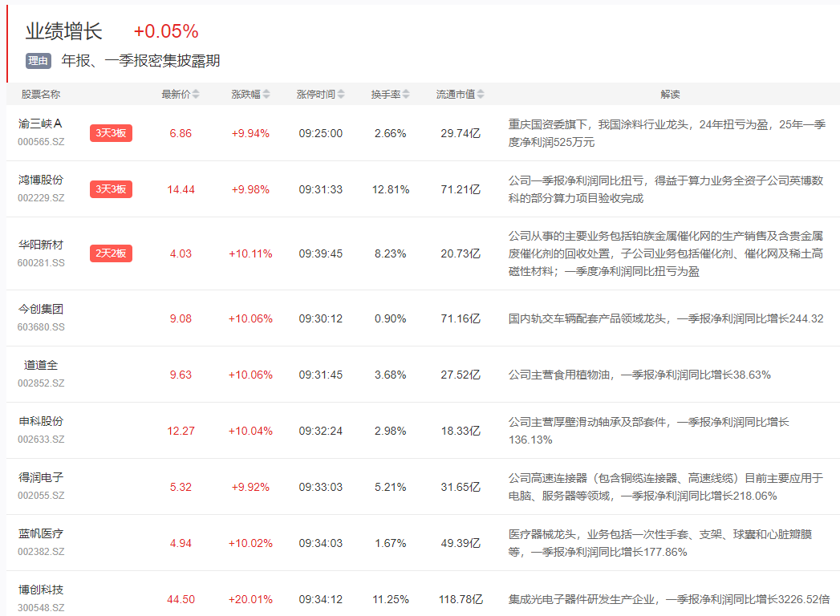
Task: Click 3天3板 badge for 鸿博股份
Action: (x=111, y=189)
